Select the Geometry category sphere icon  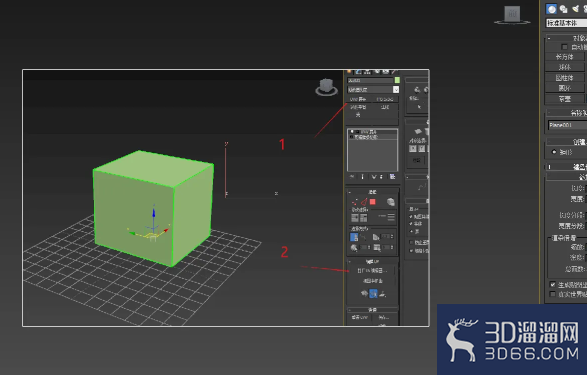click(x=551, y=9)
